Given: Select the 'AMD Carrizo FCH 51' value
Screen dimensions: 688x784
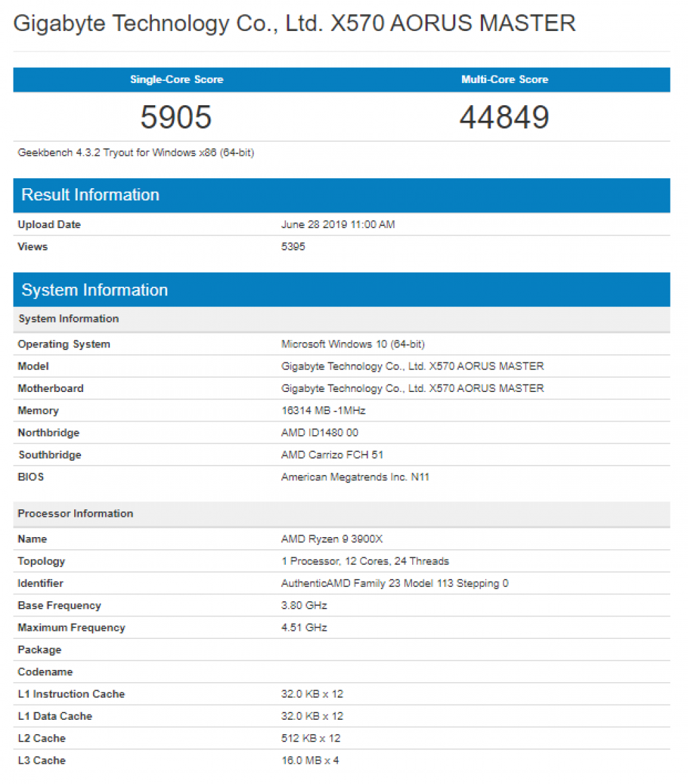Looking at the screenshot, I should click(332, 455).
